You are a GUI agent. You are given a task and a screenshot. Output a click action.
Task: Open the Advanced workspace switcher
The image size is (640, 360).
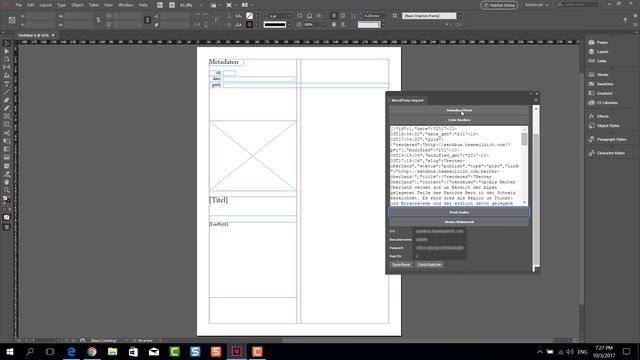(537, 5)
